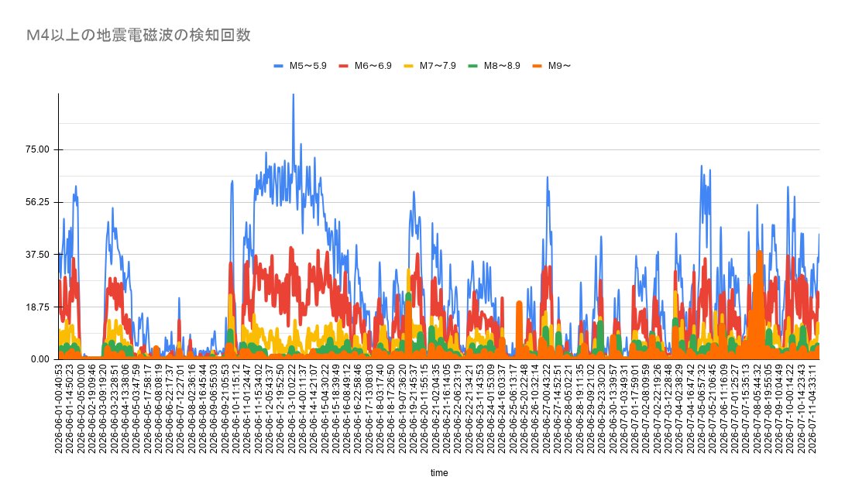This screenshot has width=845, height=504.
Task: Click x-axis label 2026-06-05-17:58:17
Action: (x=147, y=409)
